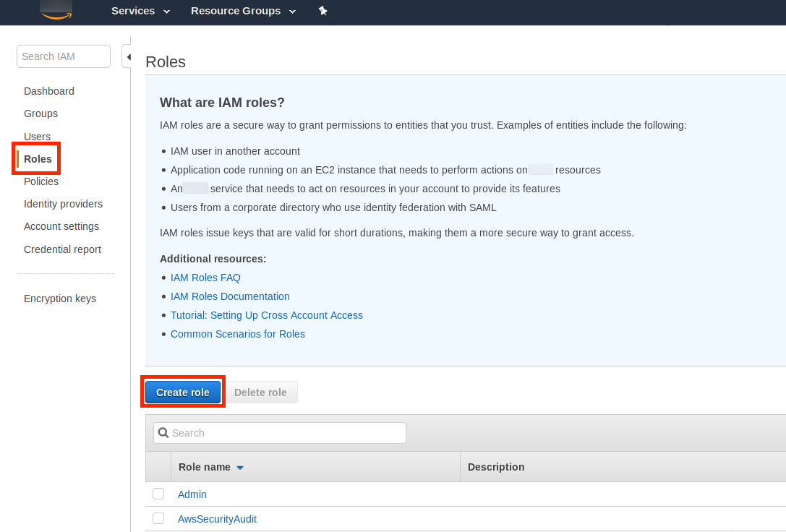The width and height of the screenshot is (786, 532).
Task: Open Policies in the IAM sidebar
Action: [41, 181]
